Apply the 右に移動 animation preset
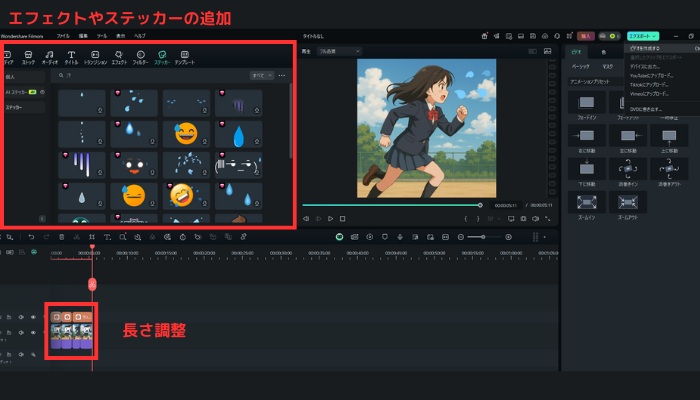700x400 pixels. click(587, 139)
